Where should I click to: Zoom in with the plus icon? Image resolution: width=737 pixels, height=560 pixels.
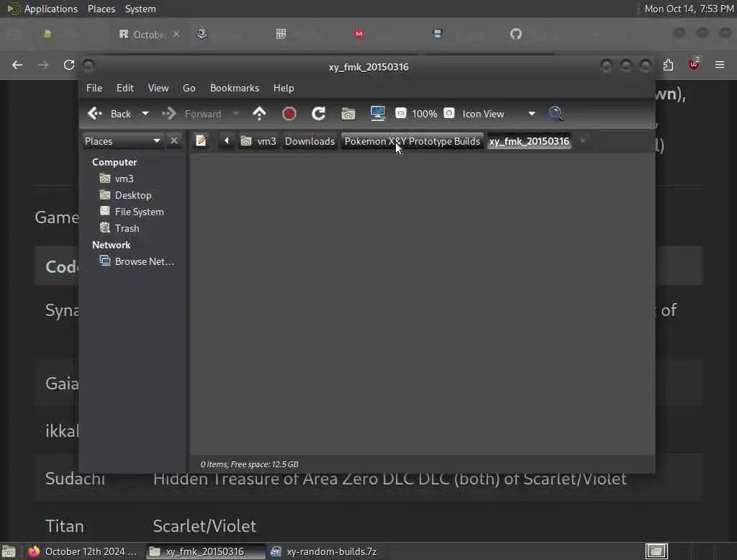click(x=449, y=113)
